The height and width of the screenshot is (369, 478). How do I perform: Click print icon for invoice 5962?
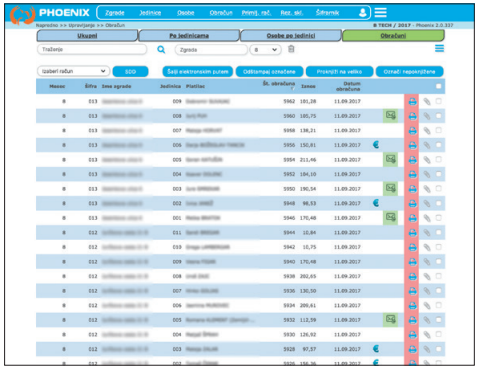pyautogui.click(x=412, y=101)
